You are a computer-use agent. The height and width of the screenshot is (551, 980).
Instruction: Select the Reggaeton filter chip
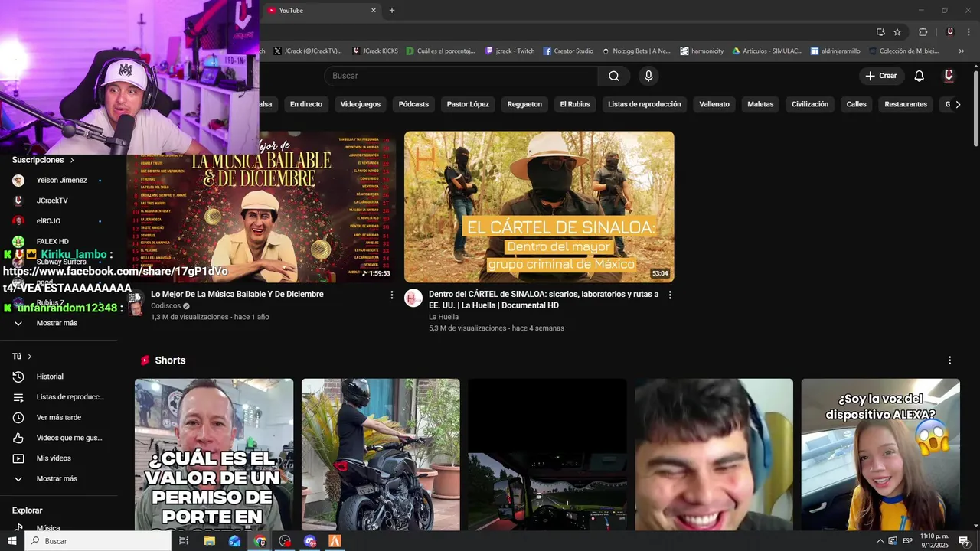coord(524,104)
